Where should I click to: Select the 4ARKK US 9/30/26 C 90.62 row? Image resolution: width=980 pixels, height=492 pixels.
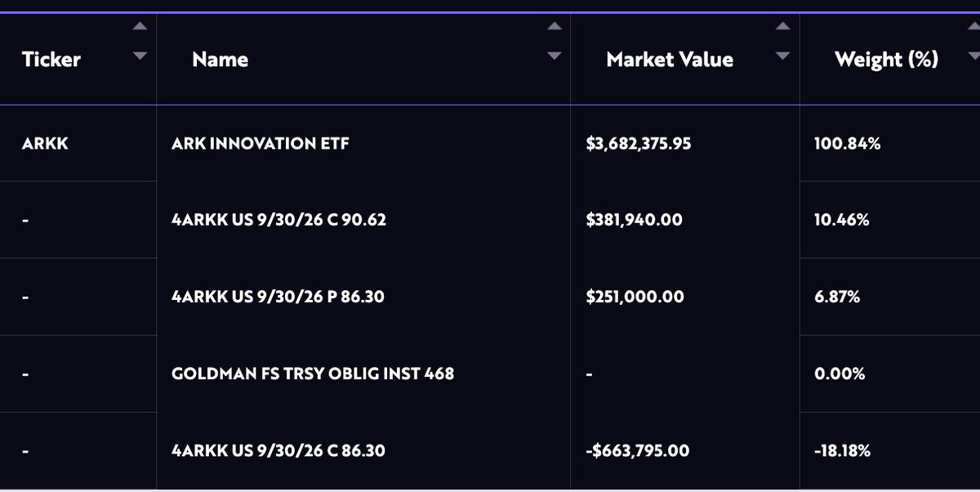click(278, 220)
